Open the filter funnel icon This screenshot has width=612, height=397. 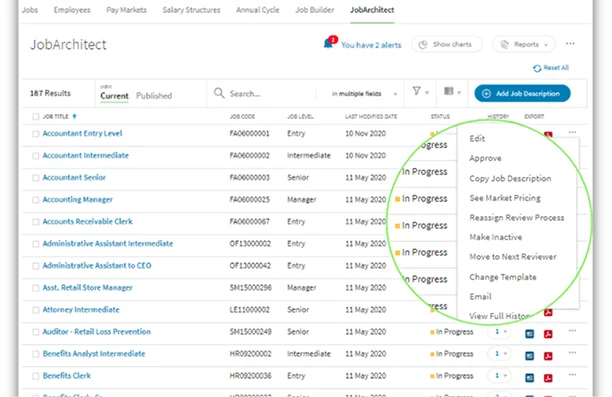tap(416, 91)
